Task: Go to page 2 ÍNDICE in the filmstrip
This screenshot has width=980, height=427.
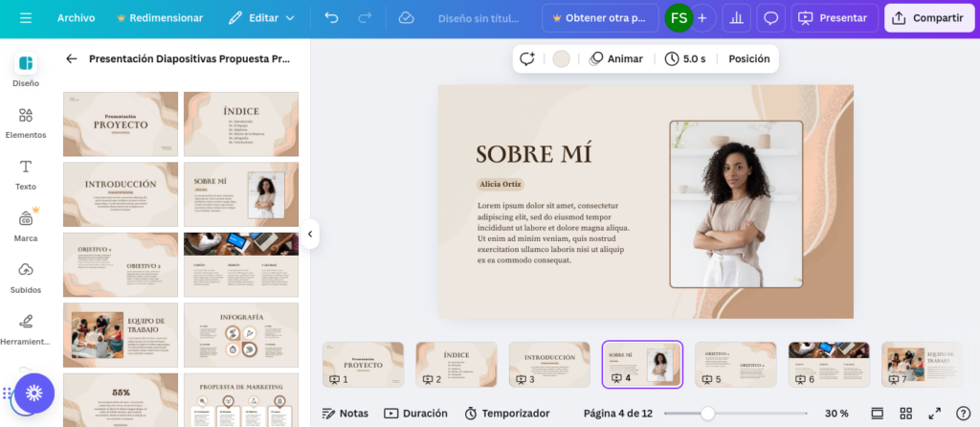Action: 457,365
